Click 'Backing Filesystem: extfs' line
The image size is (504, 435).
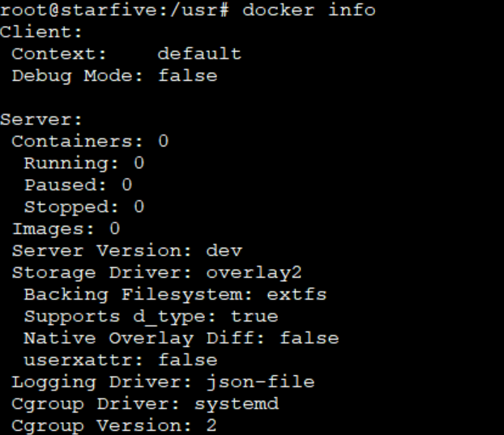pyautogui.click(x=175, y=295)
